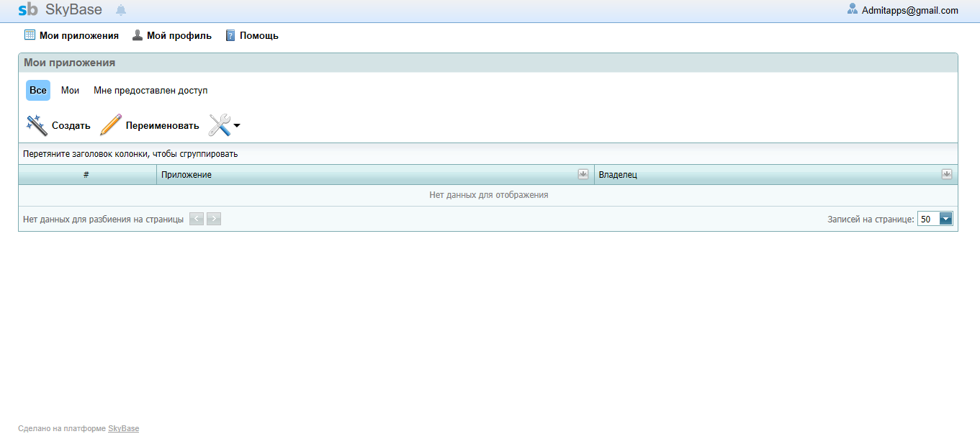Select the Мои filter tab
Viewport: 980px width, 434px height.
[x=70, y=91]
